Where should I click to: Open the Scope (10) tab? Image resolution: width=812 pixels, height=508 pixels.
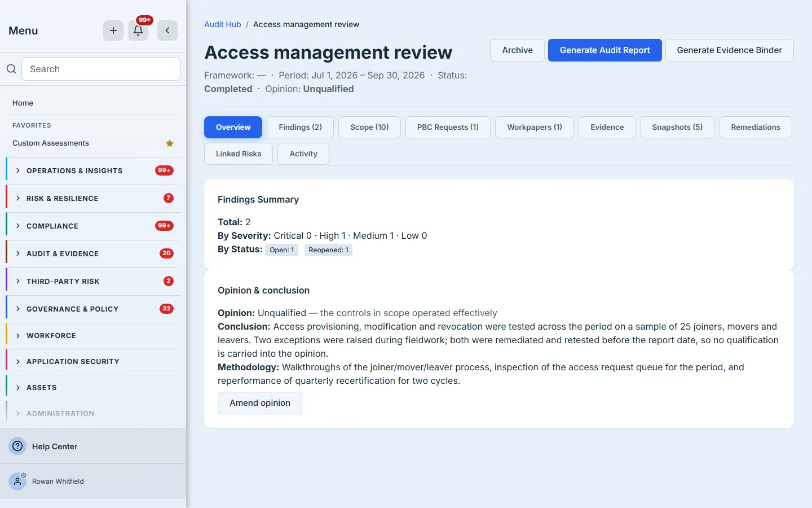pos(369,127)
